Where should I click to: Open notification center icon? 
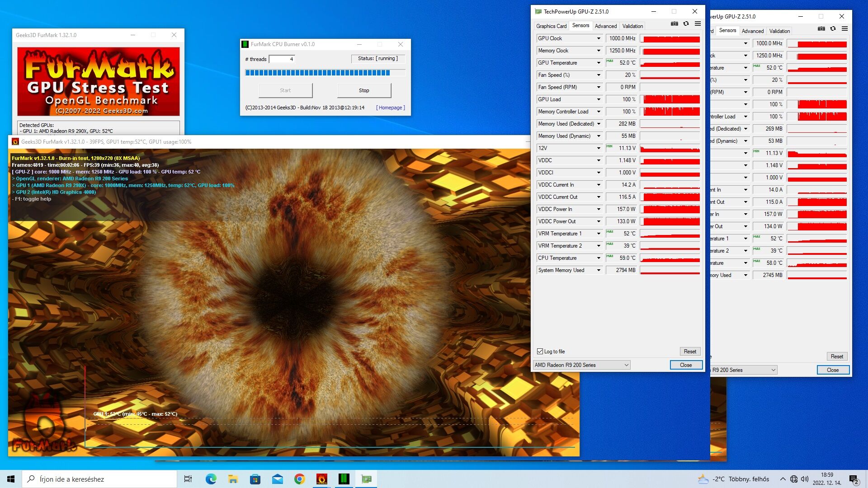tap(854, 479)
